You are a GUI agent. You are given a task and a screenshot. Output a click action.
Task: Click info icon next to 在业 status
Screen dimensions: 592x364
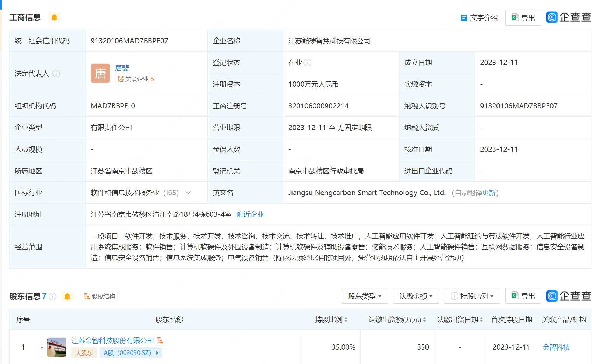click(308, 63)
